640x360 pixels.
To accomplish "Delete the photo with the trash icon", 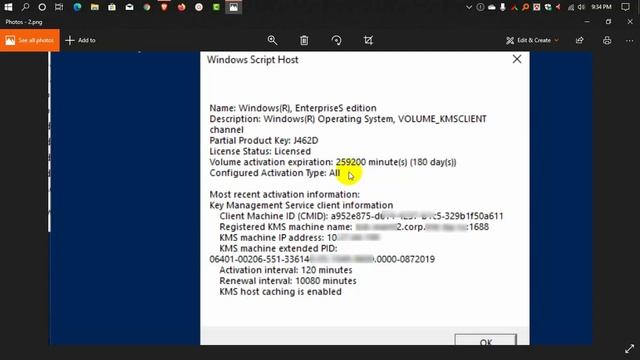I will pos(304,40).
